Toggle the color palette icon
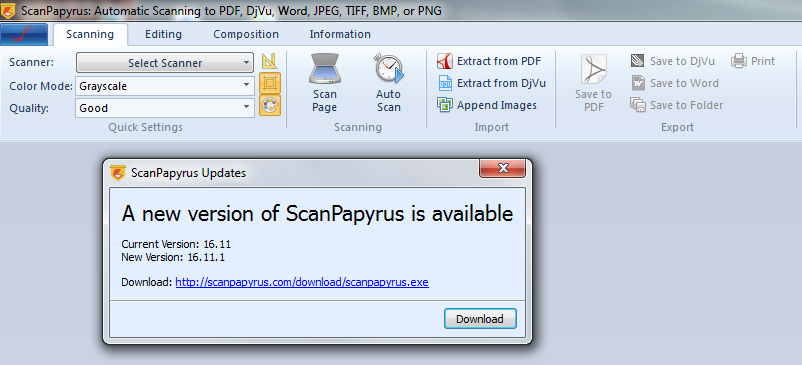This screenshot has width=802, height=365. click(270, 105)
